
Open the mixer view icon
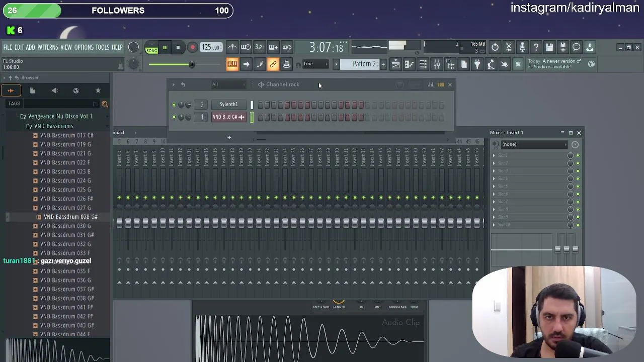(437, 64)
